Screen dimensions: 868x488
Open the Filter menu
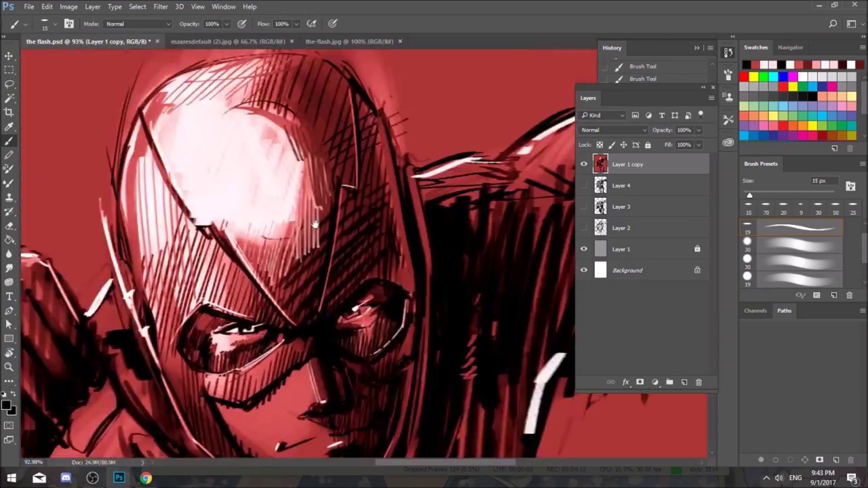[160, 7]
